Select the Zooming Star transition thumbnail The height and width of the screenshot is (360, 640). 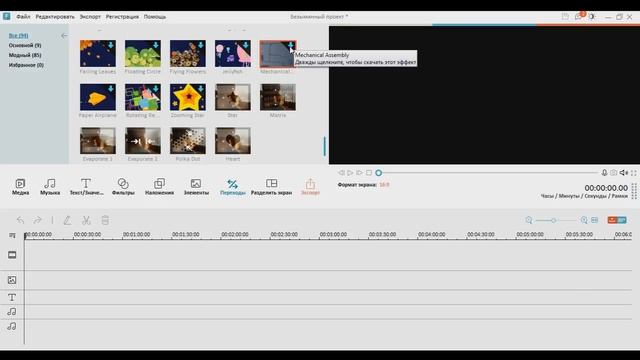pyautogui.click(x=188, y=97)
